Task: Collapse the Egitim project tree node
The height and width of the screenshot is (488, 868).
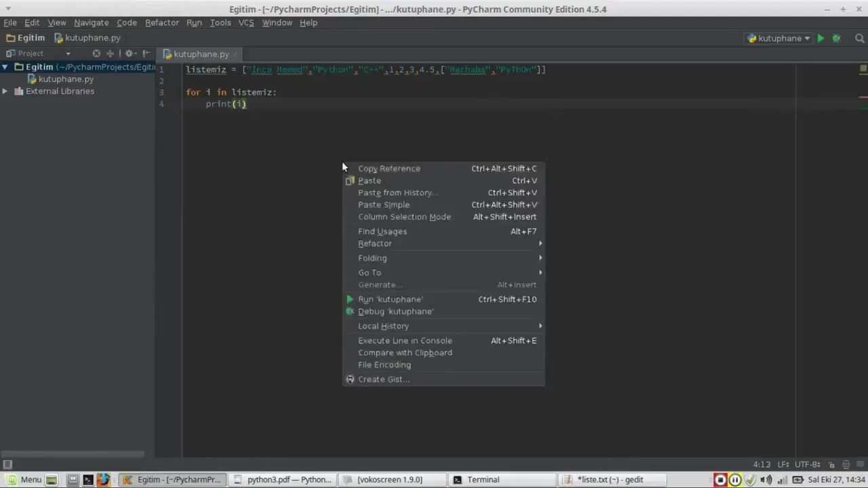Action: click(x=5, y=67)
